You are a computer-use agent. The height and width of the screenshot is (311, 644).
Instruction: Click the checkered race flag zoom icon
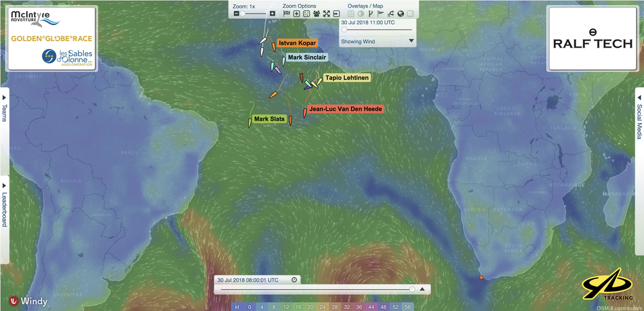pyautogui.click(x=287, y=14)
